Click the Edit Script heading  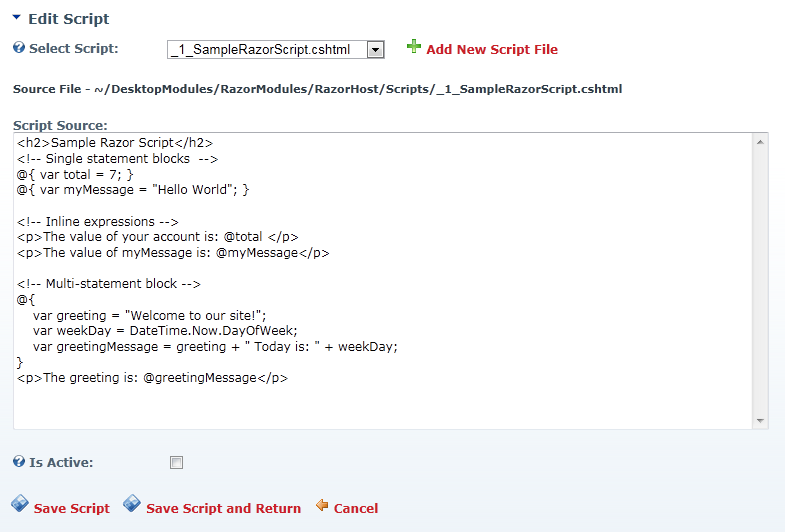point(69,19)
